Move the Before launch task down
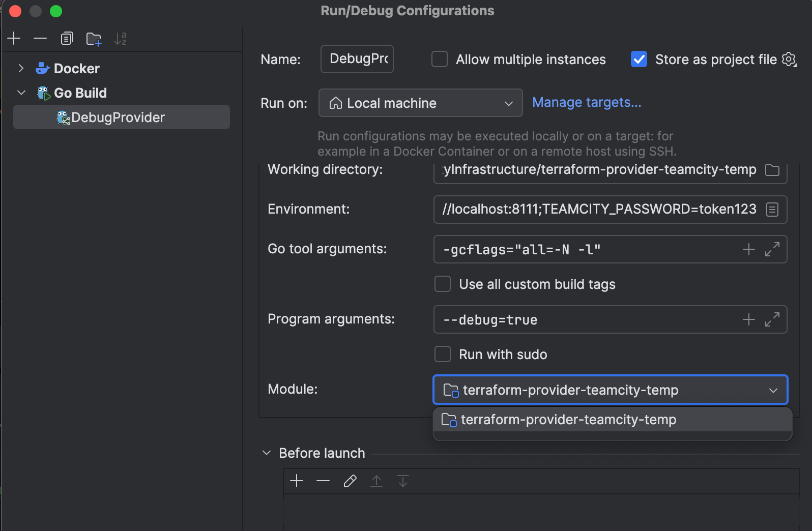812x531 pixels. (403, 481)
